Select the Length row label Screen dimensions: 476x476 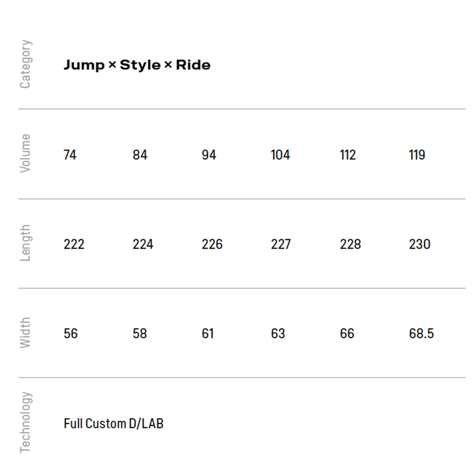point(26,243)
